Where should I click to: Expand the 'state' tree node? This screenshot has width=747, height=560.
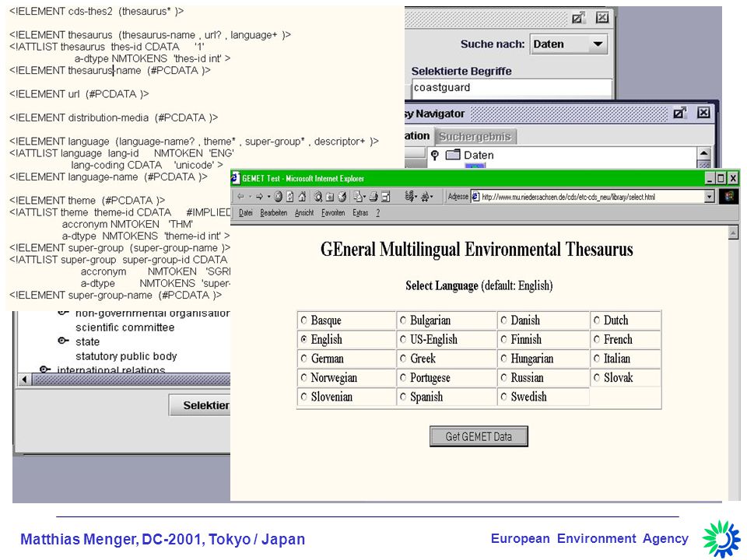pos(63,341)
